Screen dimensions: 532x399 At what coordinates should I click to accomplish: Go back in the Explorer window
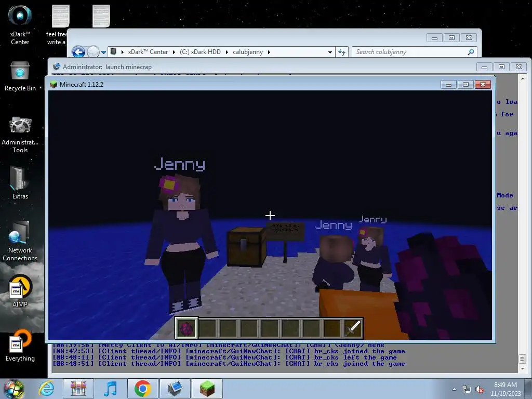(x=78, y=52)
